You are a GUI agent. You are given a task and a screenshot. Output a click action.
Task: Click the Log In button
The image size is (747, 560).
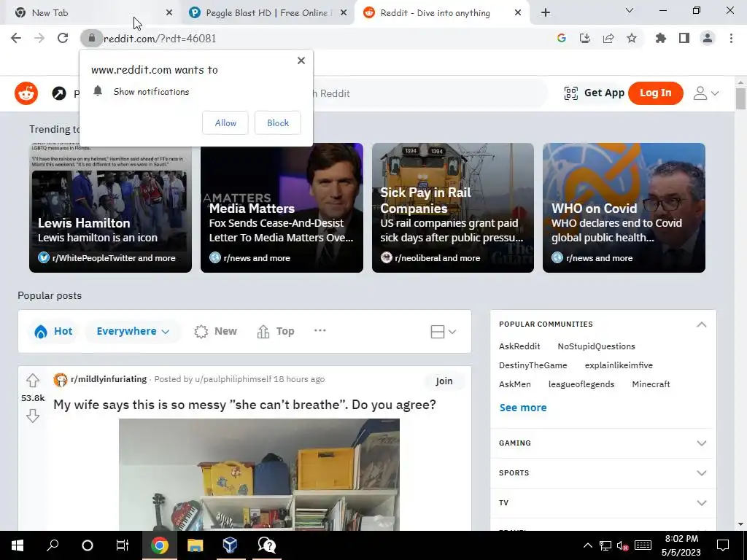(656, 93)
